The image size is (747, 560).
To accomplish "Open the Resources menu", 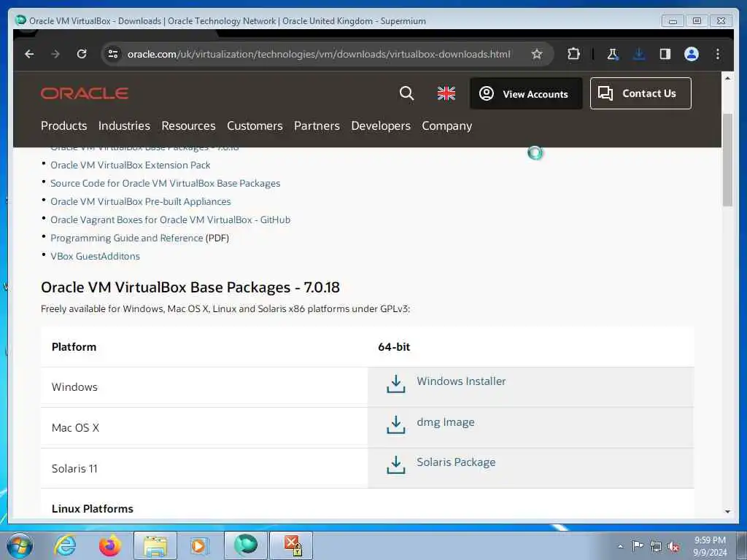I will point(189,125).
